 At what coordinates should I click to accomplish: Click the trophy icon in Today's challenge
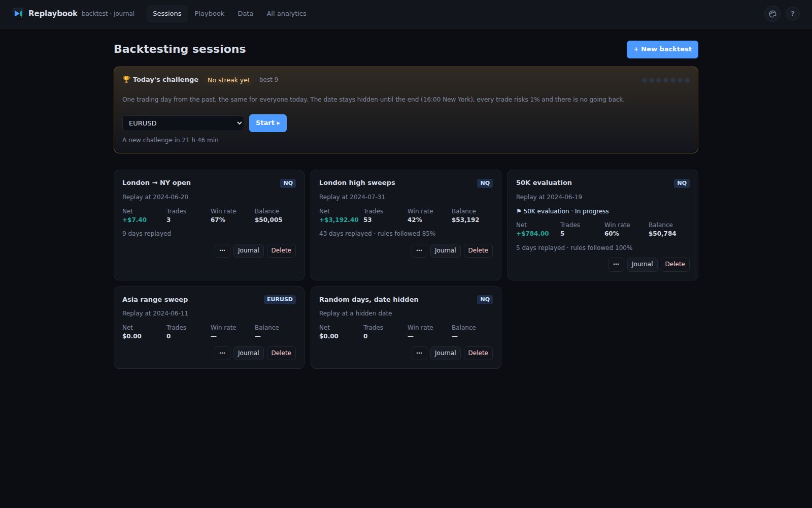126,80
